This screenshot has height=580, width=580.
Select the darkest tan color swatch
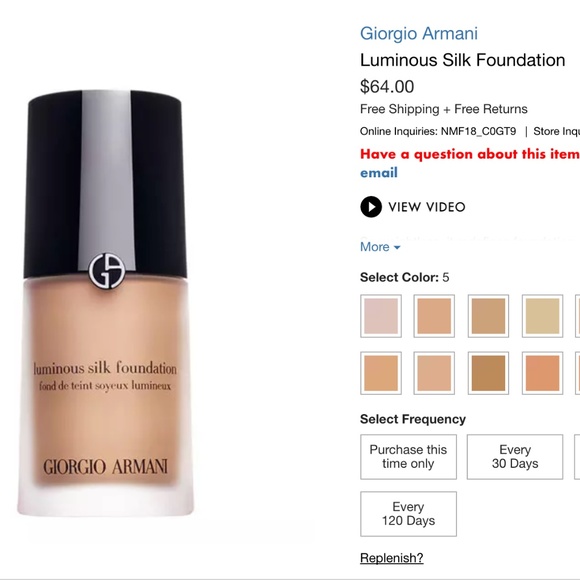tap(488, 373)
